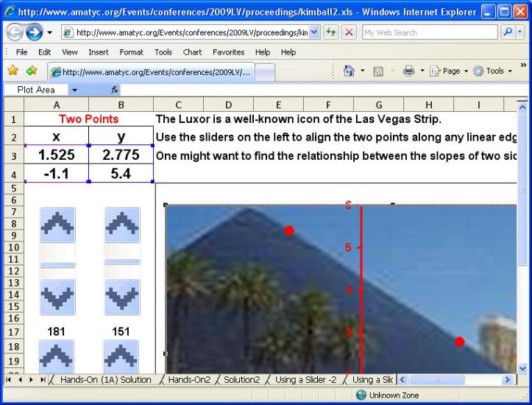Click the red Stop loading icon
This screenshot has width=532, height=405.
(349, 32)
